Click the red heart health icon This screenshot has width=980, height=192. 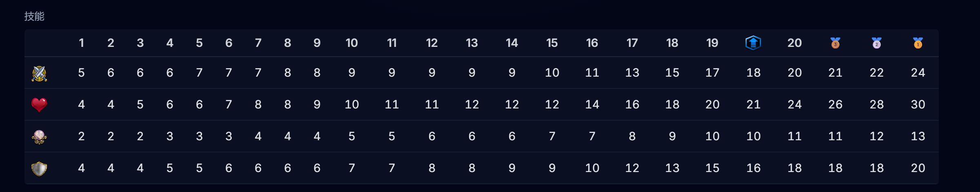click(x=39, y=105)
